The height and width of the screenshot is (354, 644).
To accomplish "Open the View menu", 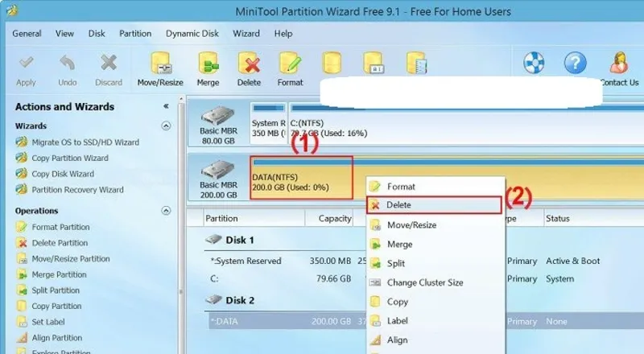I will [x=64, y=34].
